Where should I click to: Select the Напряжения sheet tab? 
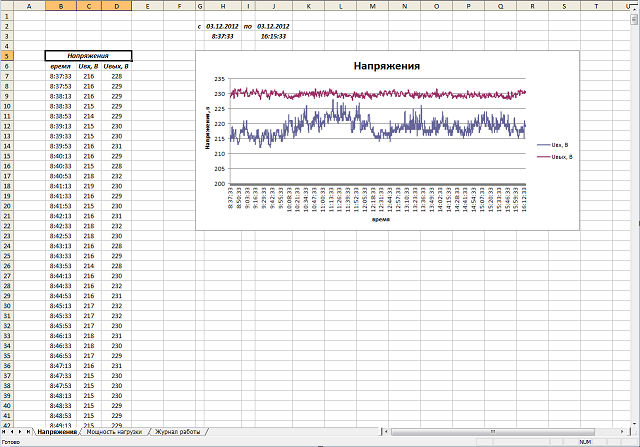56,431
